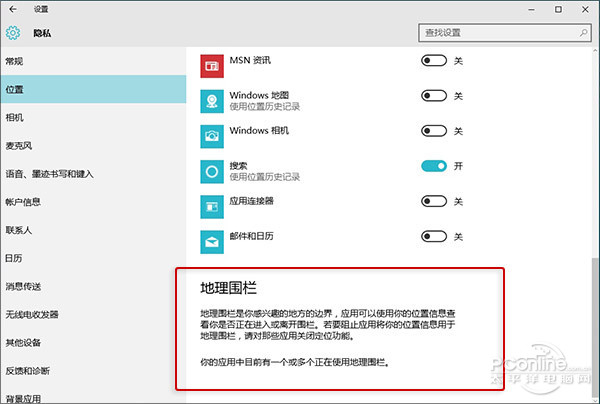Select 其他设备 in the sidebar
The width and height of the screenshot is (600, 404).
pos(93,342)
